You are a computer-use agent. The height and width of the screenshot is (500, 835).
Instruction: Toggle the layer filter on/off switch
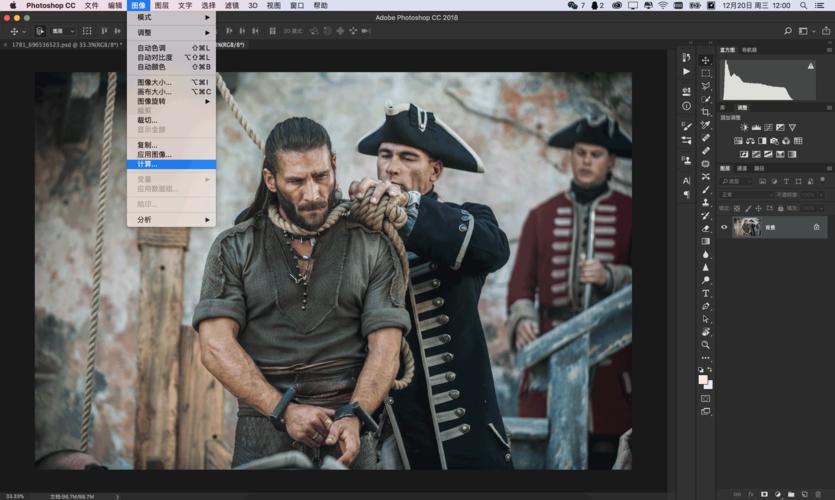823,181
